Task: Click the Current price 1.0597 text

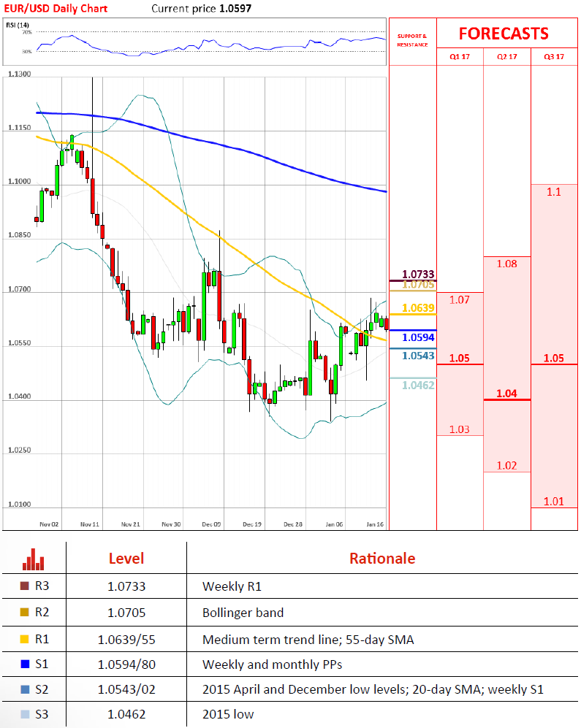Action: point(201,8)
